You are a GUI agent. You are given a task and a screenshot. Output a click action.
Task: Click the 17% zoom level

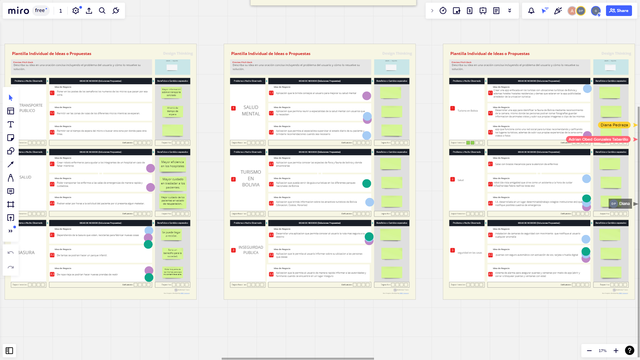602,351
